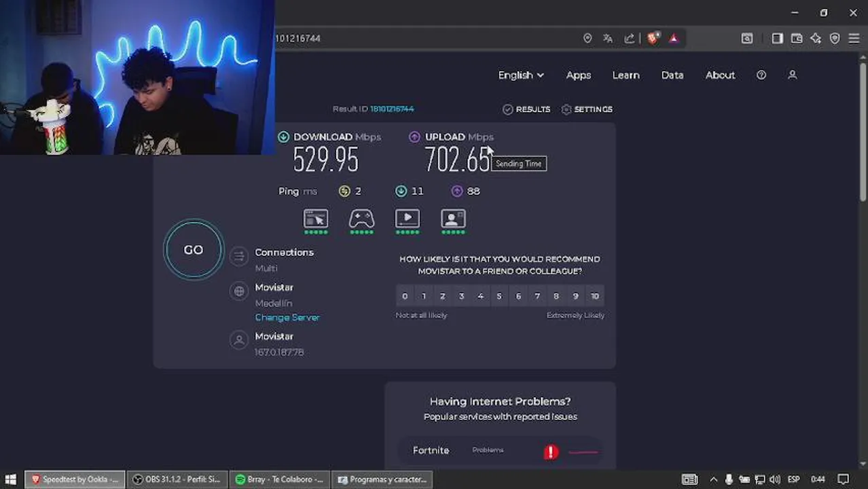Open the Data menu item
This screenshot has height=489, width=868.
[672, 75]
